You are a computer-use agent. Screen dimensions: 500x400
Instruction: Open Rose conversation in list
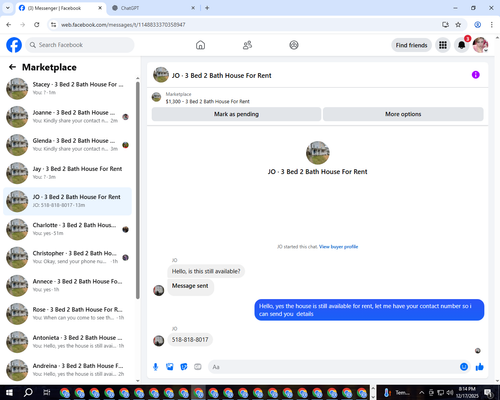click(67, 313)
